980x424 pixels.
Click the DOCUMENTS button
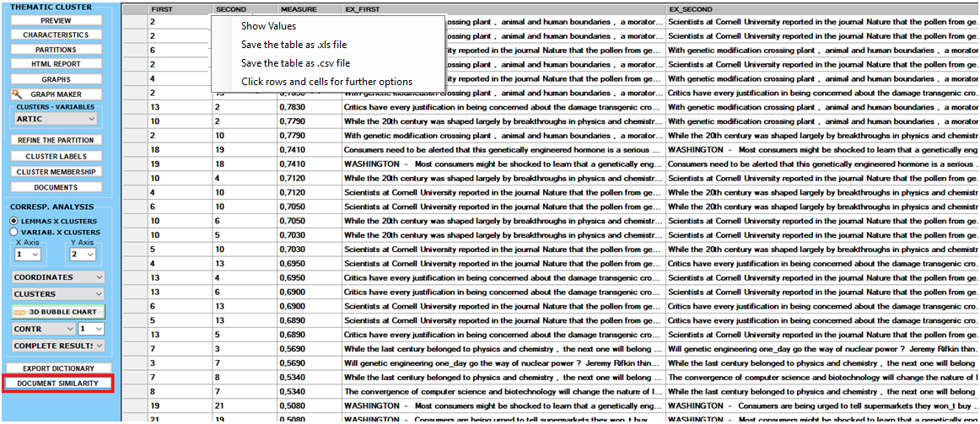(56, 187)
